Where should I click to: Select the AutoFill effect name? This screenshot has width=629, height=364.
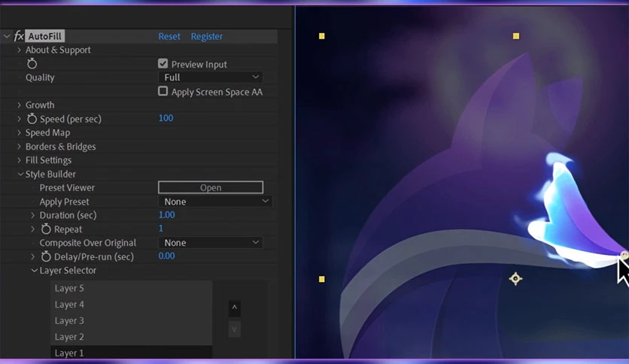click(44, 36)
